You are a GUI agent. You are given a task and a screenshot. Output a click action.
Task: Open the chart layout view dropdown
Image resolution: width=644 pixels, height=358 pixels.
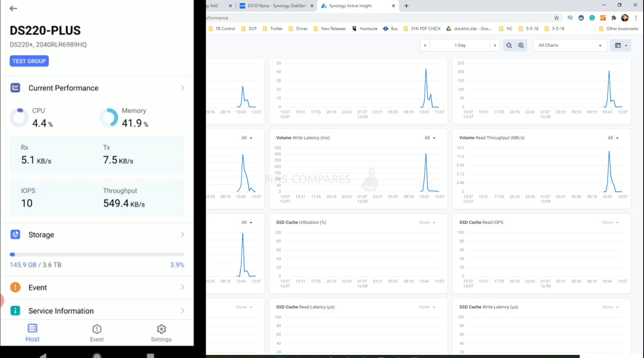(621, 45)
